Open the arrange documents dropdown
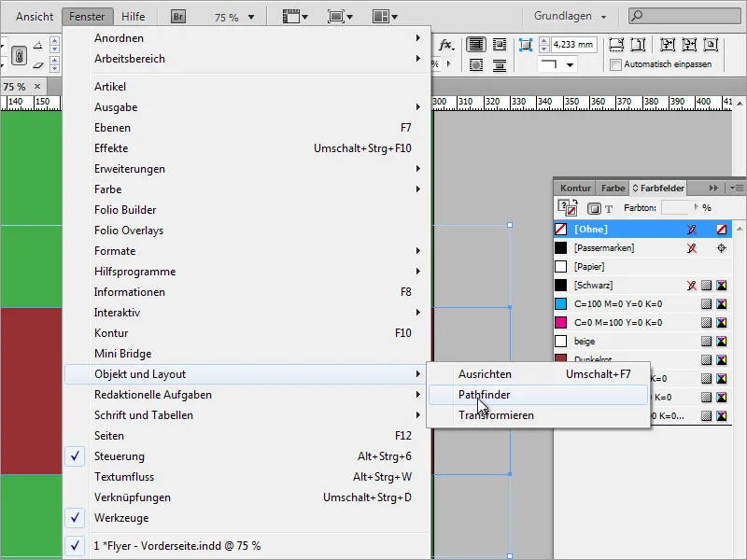Viewport: 747px width, 560px height. (385, 17)
